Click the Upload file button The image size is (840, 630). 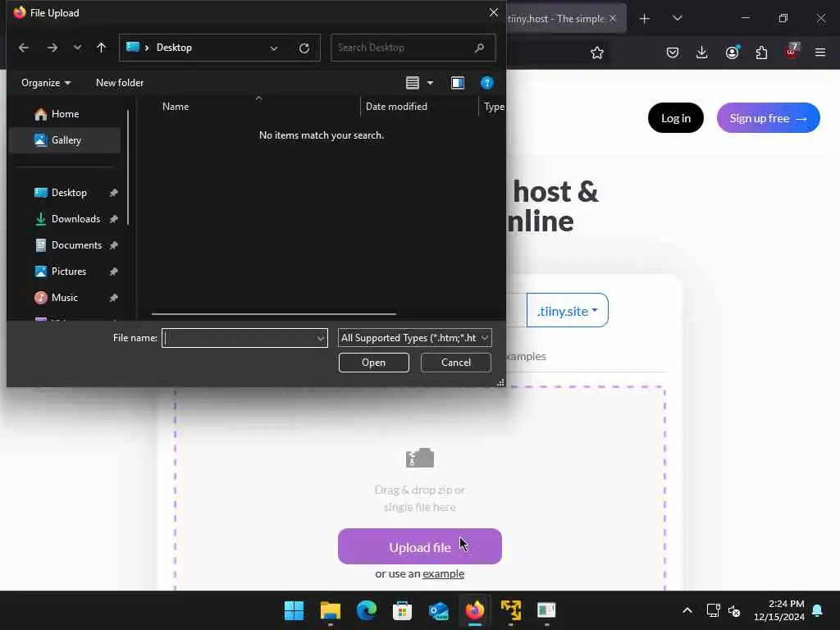click(x=420, y=547)
